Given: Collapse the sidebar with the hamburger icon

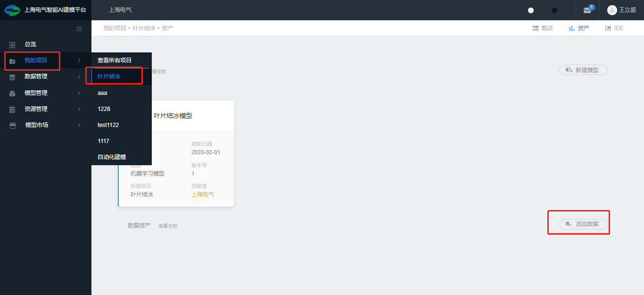Looking at the screenshot, I should pos(79,29).
